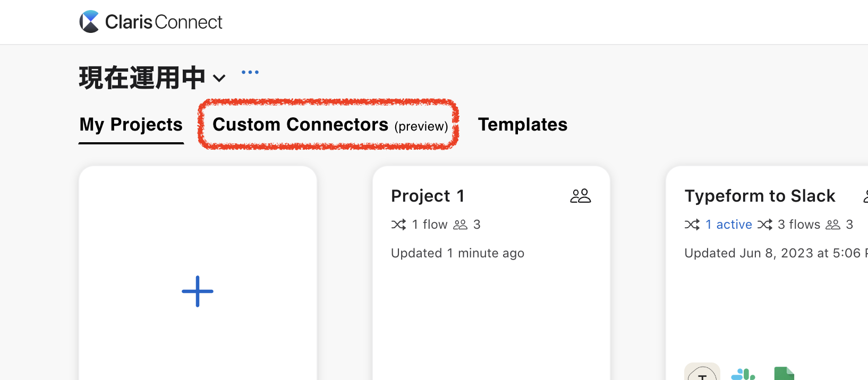Open the Typeform to Slack project title
The height and width of the screenshot is (380, 868).
760,196
